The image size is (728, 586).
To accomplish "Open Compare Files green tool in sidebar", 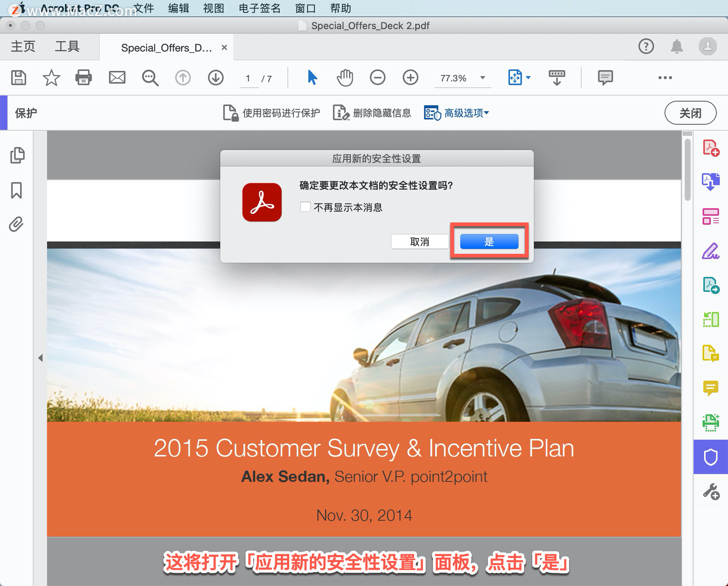I will tap(711, 319).
